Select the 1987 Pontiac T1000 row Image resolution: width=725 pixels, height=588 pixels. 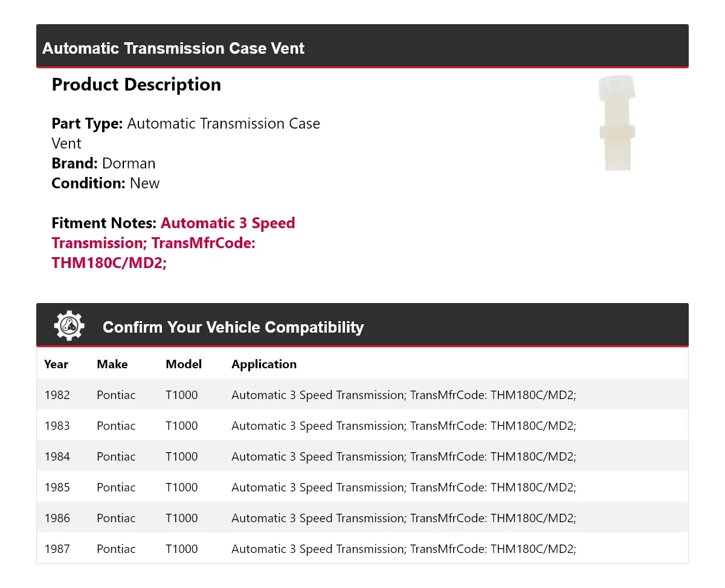(x=362, y=549)
